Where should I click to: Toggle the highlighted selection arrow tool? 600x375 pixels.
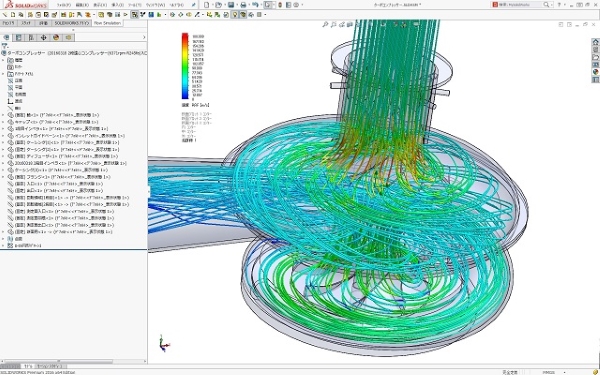(x=268, y=5)
